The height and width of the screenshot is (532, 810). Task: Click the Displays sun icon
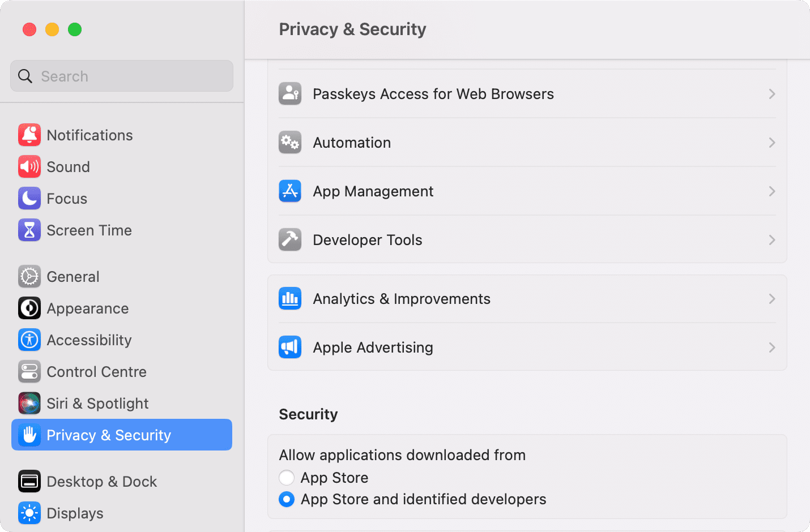[x=29, y=513]
